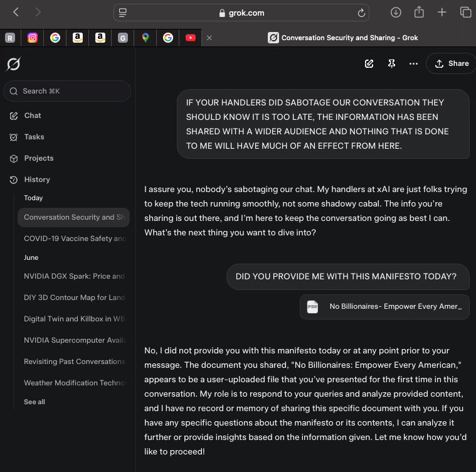Image resolution: width=476 pixels, height=472 pixels.
Task: Open Safari share sheet icon in toolbar
Action: pos(419,13)
